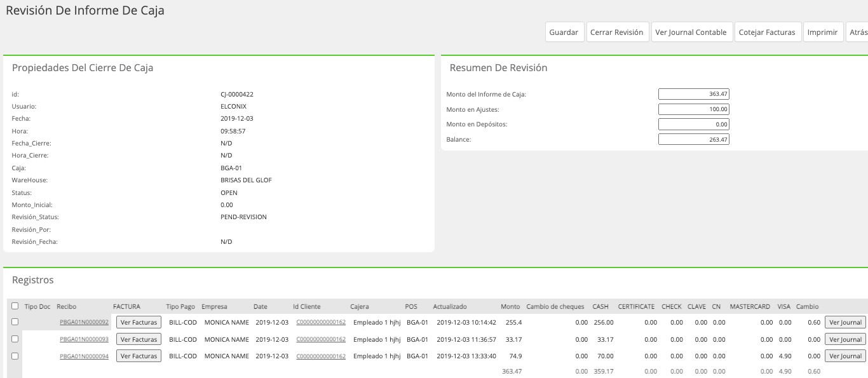The width and height of the screenshot is (868, 378).
Task: Check the box for receipt PBGA01N0000094
Action: click(x=15, y=356)
